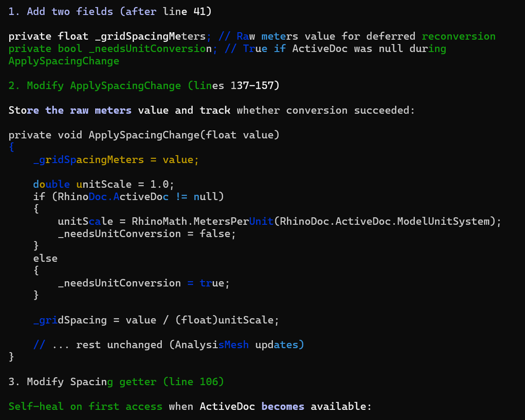Click the comment '// True if ActiveDoc was null during'

pyautogui.click(x=335, y=48)
